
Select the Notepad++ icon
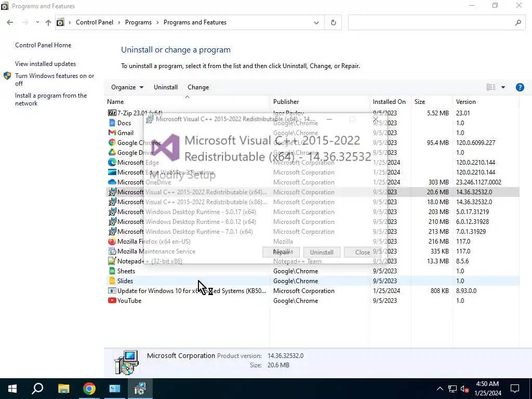(x=112, y=261)
